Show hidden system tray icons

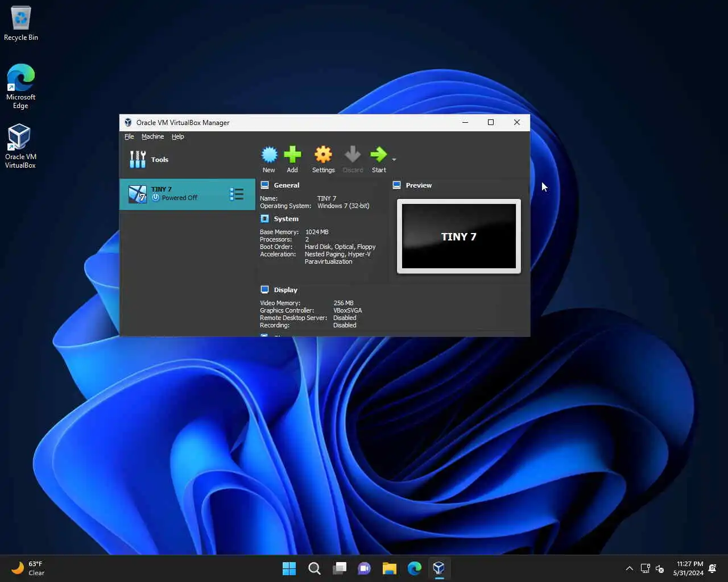click(629, 568)
